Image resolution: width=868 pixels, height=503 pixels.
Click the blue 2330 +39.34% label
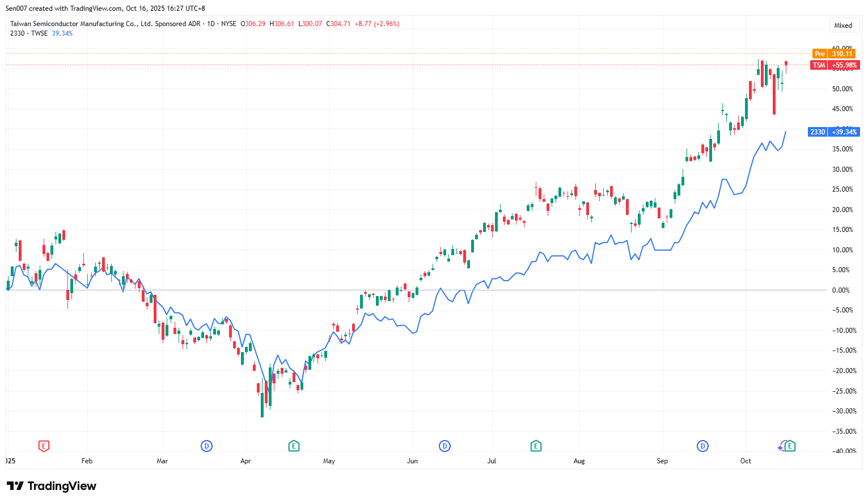pyautogui.click(x=833, y=132)
